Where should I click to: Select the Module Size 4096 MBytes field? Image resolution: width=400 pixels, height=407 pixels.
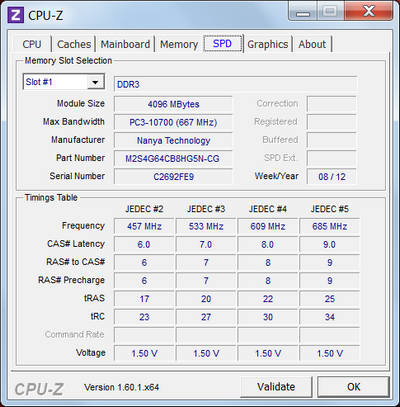(173, 104)
